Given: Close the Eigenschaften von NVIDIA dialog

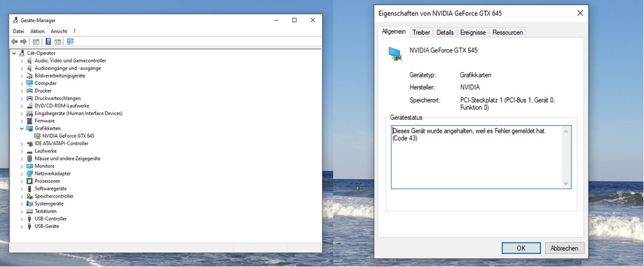Looking at the screenshot, I should pyautogui.click(x=580, y=13).
